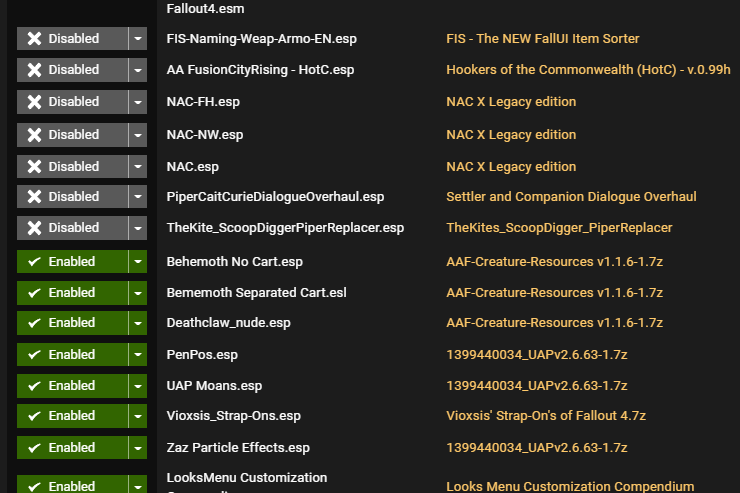Open Hookers of the Commonwealth (HotC) mod link

[588, 70]
